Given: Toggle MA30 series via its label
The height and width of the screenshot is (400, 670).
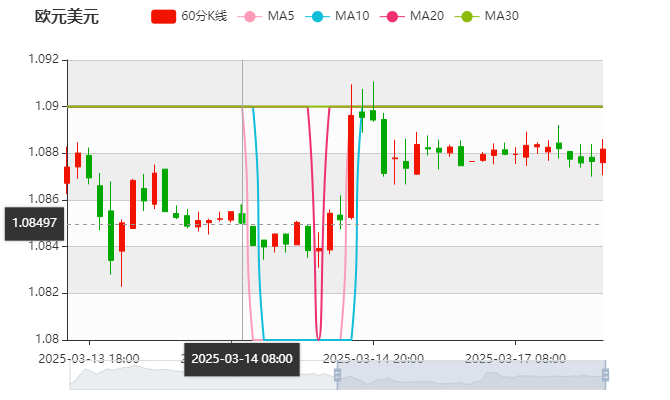Looking at the screenshot, I should (x=501, y=17).
